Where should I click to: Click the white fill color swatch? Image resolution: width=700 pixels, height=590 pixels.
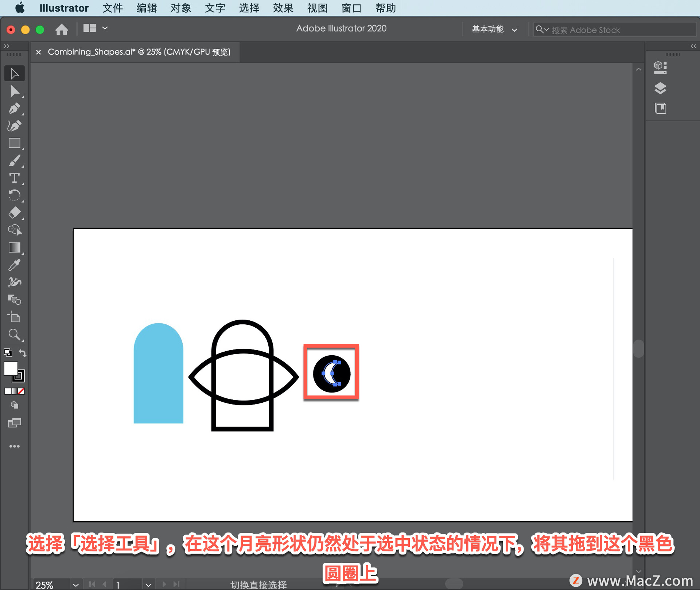[10, 368]
